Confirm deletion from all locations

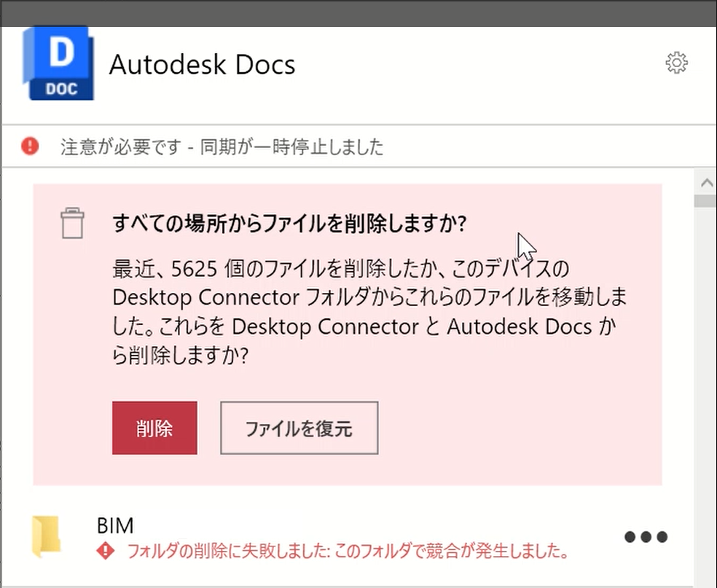tap(154, 428)
